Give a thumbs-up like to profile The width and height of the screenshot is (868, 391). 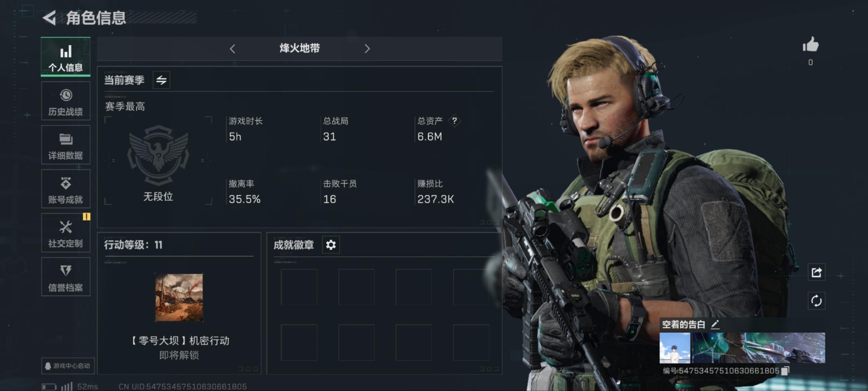point(811,45)
